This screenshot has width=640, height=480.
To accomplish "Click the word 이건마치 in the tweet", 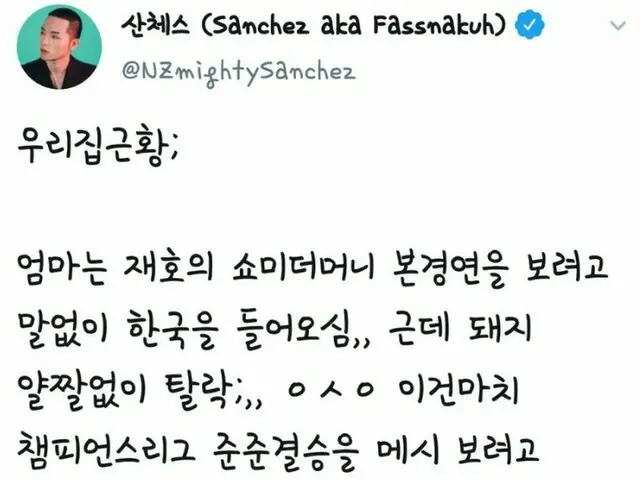I will 459,389.
